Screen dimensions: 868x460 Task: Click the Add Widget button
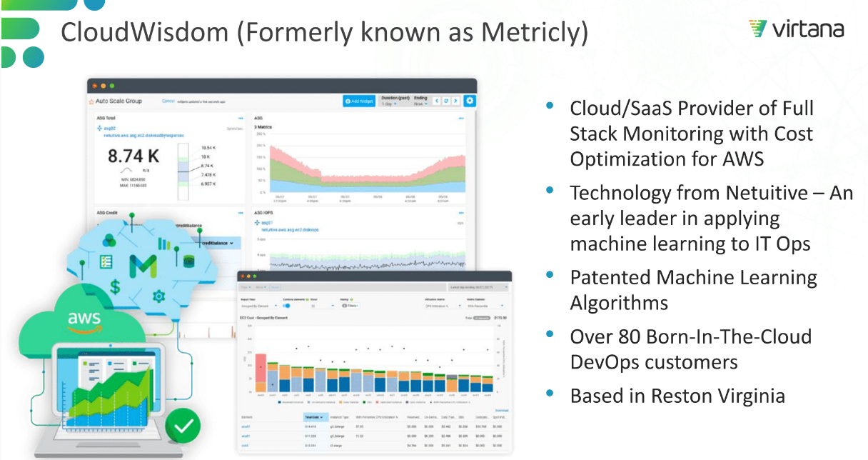click(x=358, y=101)
